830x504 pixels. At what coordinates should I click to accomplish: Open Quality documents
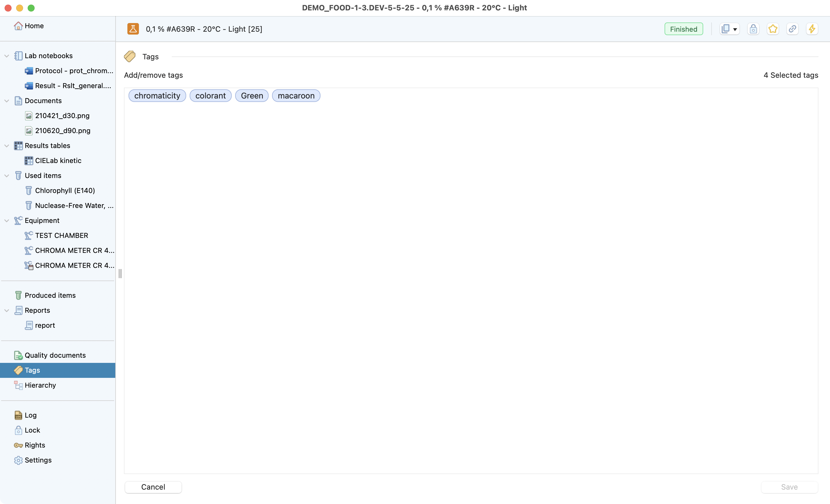55,355
